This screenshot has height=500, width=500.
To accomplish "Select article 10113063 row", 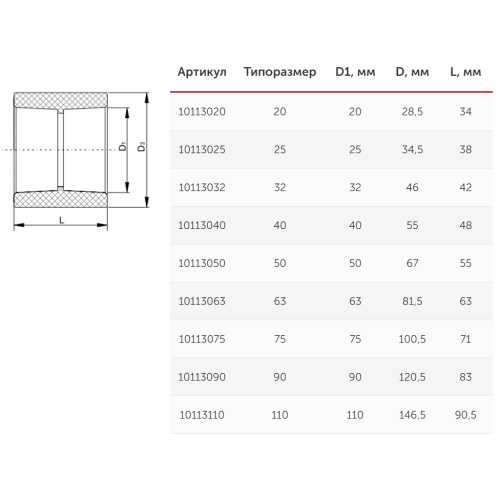I will (331, 301).
